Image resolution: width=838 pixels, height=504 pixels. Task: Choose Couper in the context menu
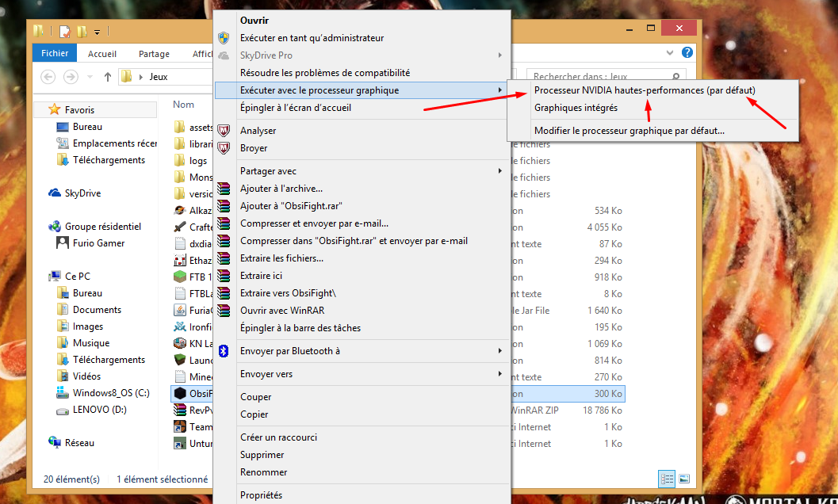[256, 396]
